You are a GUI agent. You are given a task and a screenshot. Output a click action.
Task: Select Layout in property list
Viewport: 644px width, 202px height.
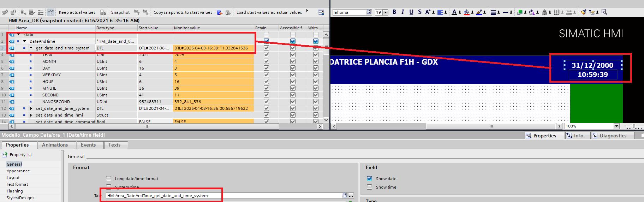[x=13, y=178]
